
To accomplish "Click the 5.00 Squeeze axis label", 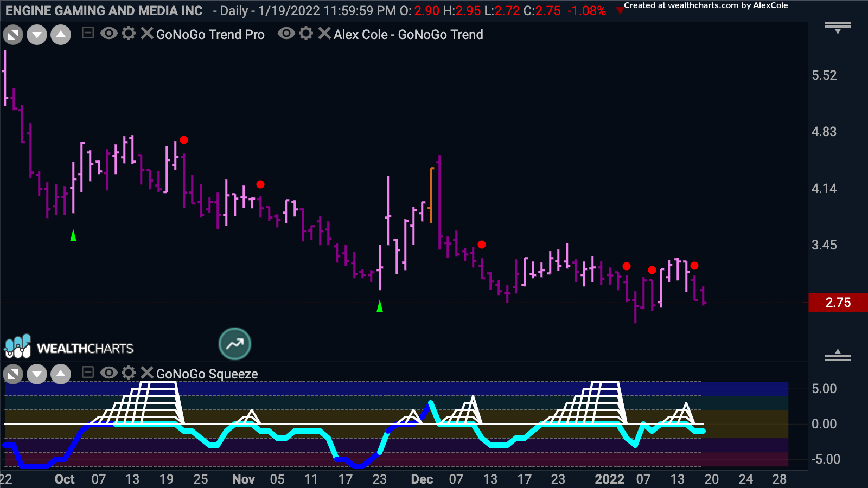I will pyautogui.click(x=824, y=389).
